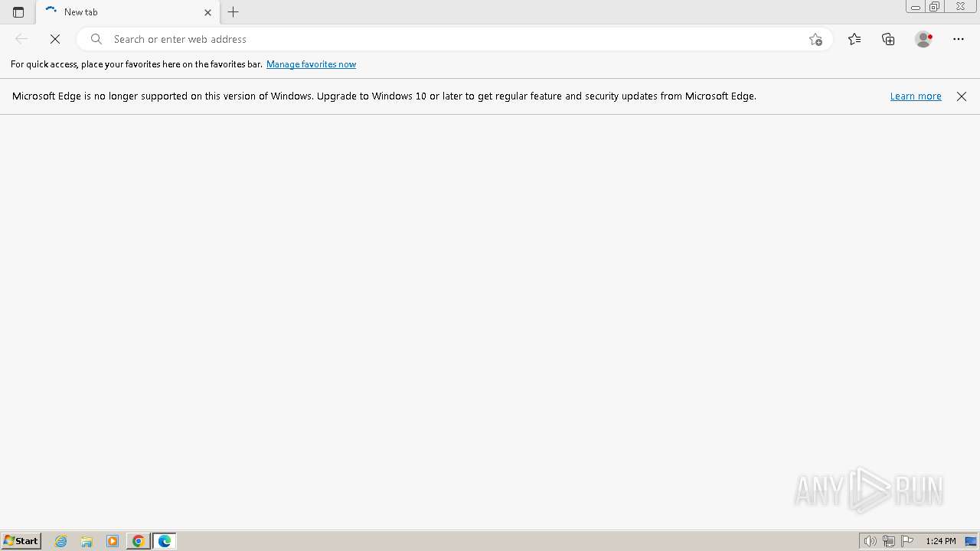Open the Favorites list icon
Screen dimensions: 980x551
(x=854, y=39)
